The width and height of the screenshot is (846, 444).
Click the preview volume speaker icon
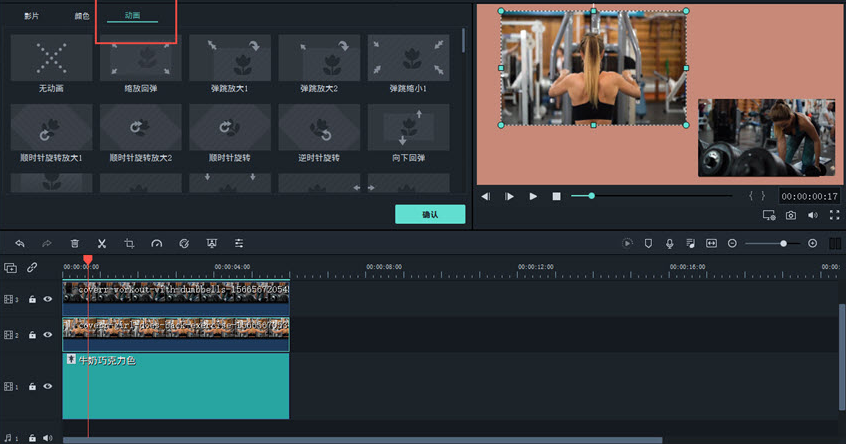coord(812,215)
